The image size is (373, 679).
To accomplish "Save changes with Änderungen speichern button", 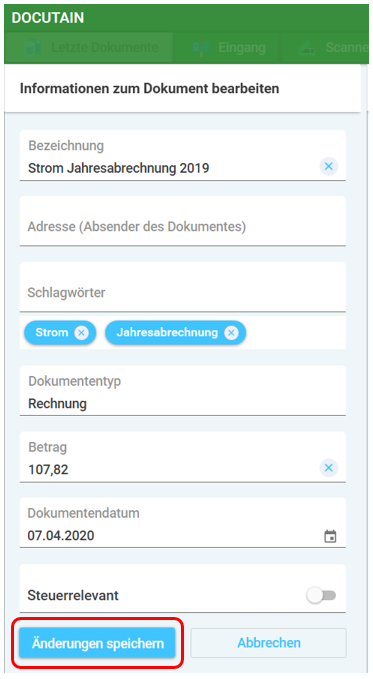I will 97,643.
